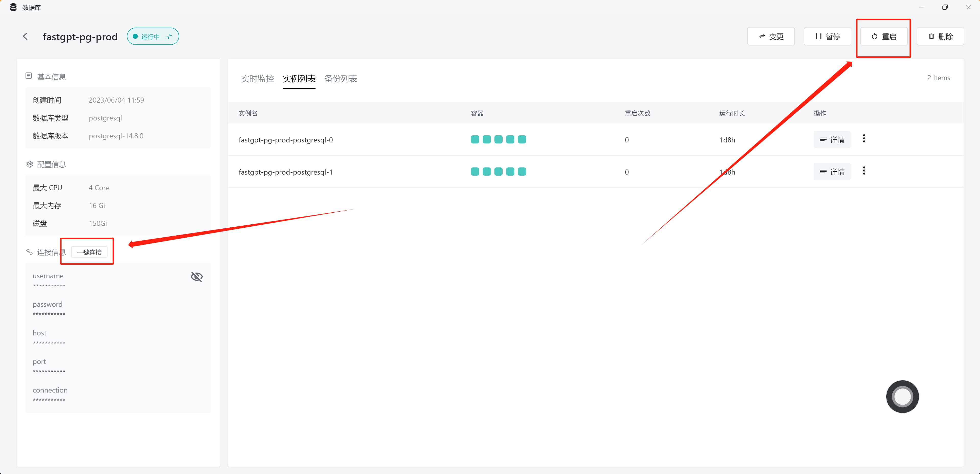Click the masked password value field
The image size is (980, 474).
(49, 314)
